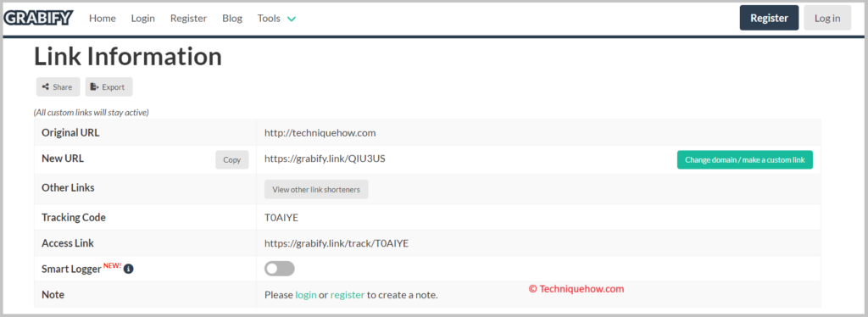Click the Access Link row label
The height and width of the screenshot is (317, 868).
coord(68,243)
